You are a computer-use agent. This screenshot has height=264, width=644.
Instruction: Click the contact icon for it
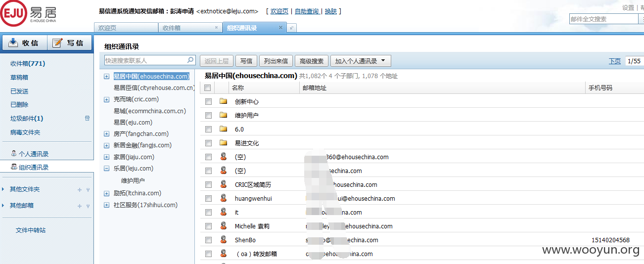(224, 212)
